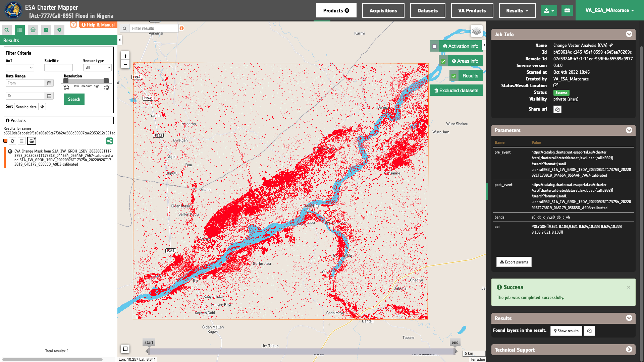Click the Show results button
The height and width of the screenshot is (362, 644).
click(566, 331)
